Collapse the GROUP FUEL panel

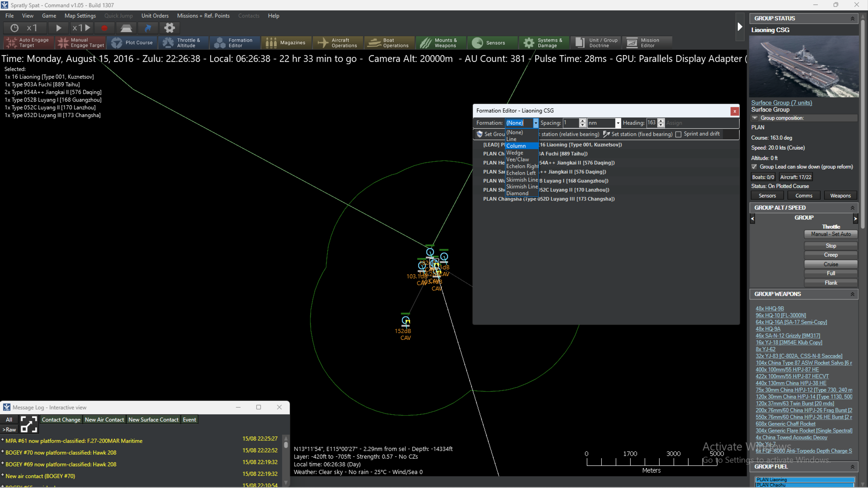[x=852, y=467]
